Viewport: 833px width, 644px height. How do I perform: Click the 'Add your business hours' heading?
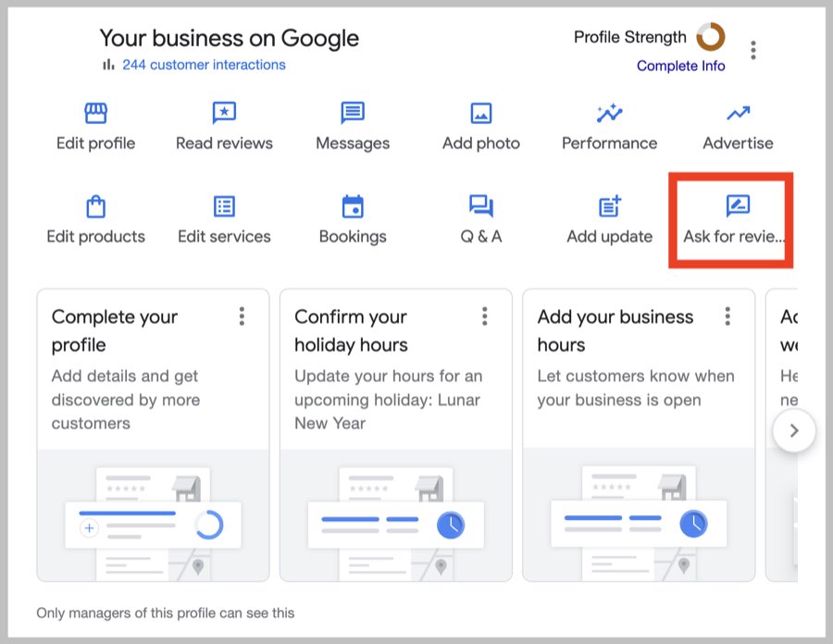point(615,330)
